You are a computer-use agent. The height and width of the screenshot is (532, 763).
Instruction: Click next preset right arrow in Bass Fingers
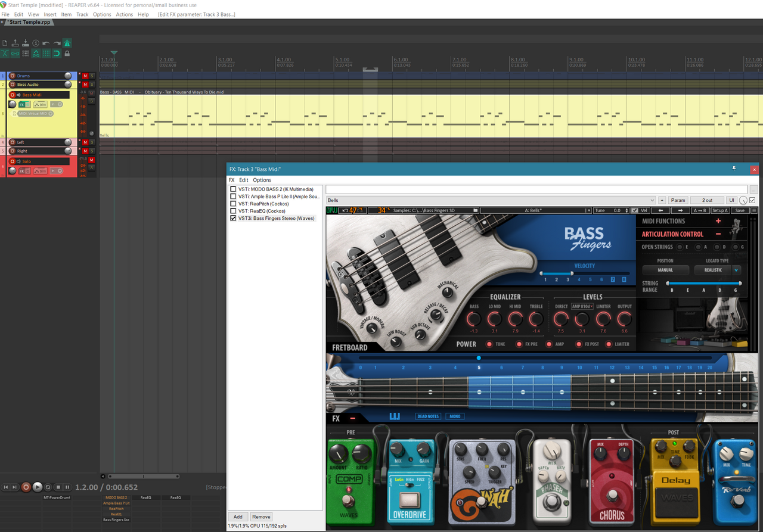point(681,210)
